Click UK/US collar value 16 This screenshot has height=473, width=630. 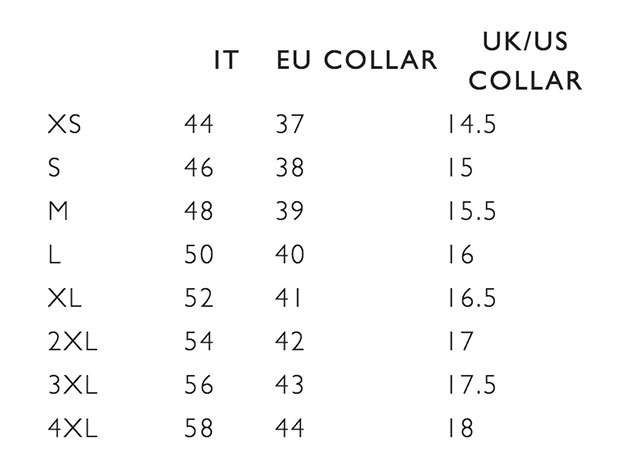[x=460, y=255]
